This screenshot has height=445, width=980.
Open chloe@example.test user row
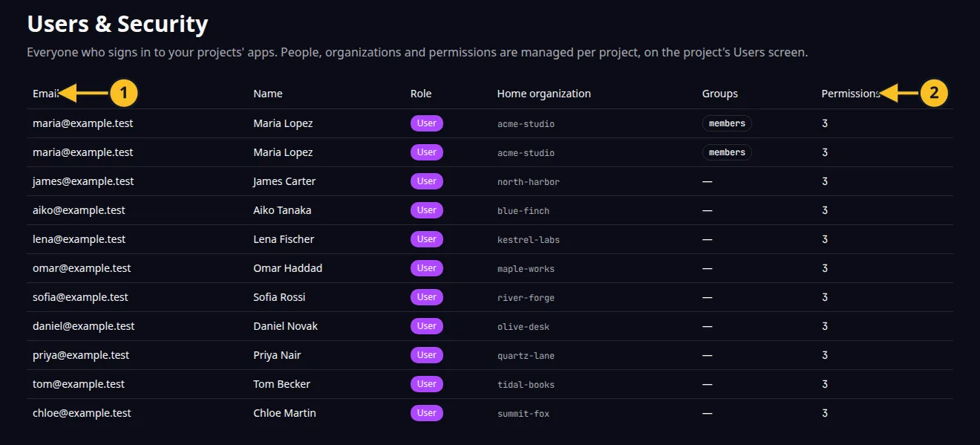pyautogui.click(x=490, y=413)
